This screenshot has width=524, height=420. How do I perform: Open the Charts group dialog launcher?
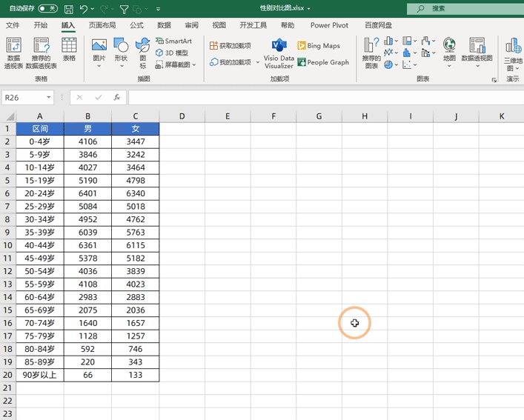494,79
